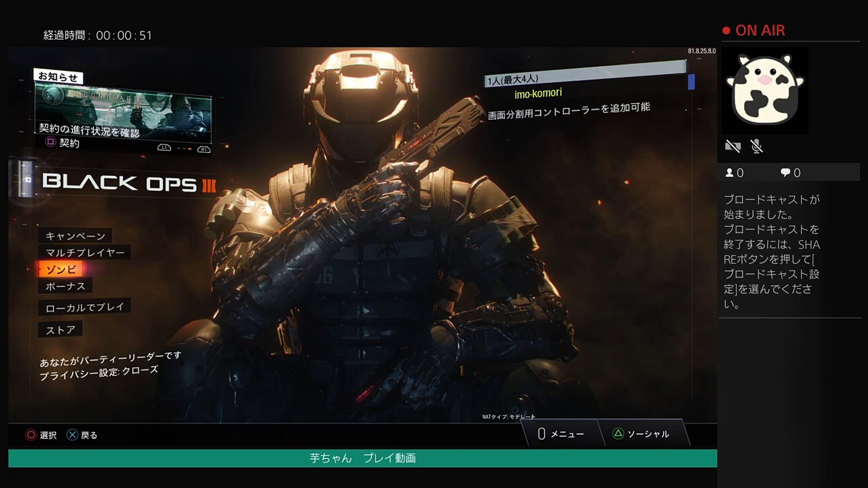868x488 pixels.
Task: Click the NATタイプ status text
Action: tap(509, 417)
